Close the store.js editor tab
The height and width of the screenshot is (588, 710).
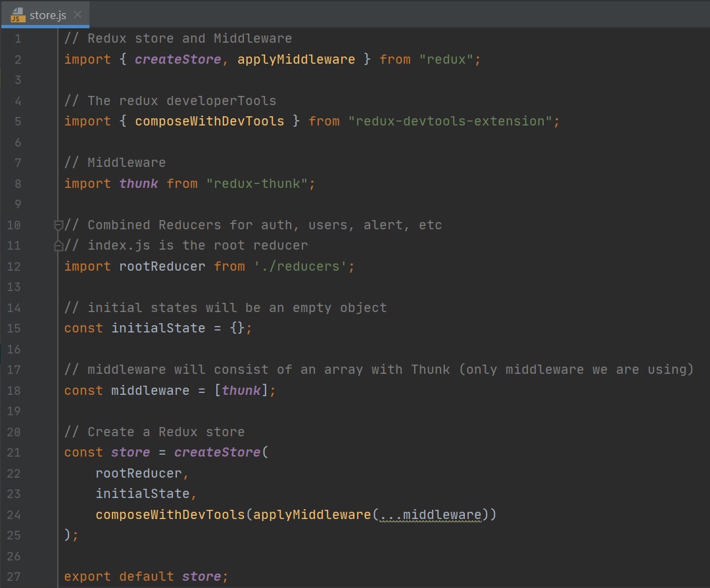[x=78, y=14]
